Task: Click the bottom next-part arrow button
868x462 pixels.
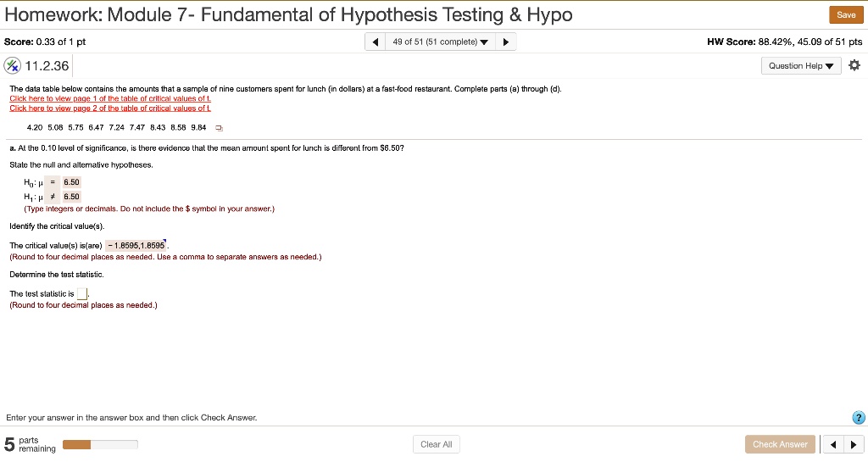Action: pos(853,444)
